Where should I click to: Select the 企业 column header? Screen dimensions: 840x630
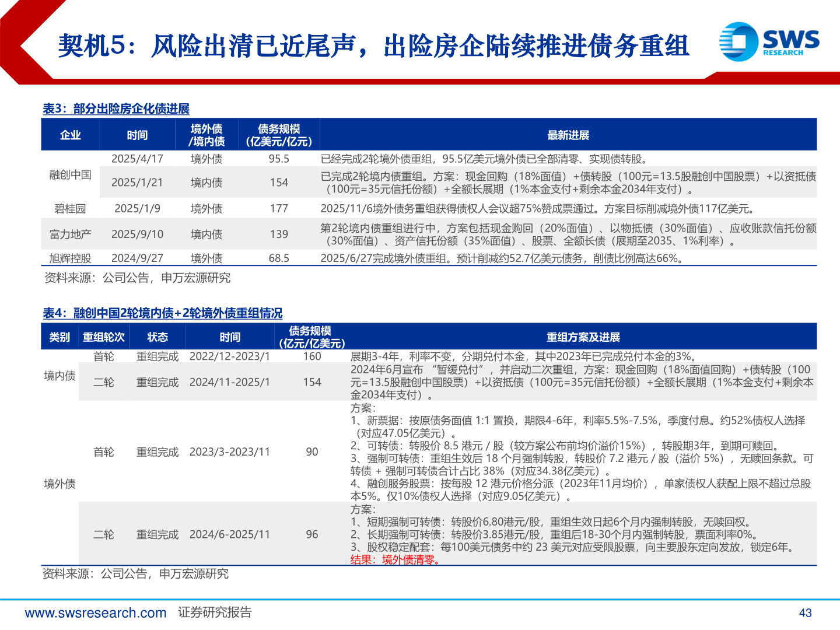[69, 134]
